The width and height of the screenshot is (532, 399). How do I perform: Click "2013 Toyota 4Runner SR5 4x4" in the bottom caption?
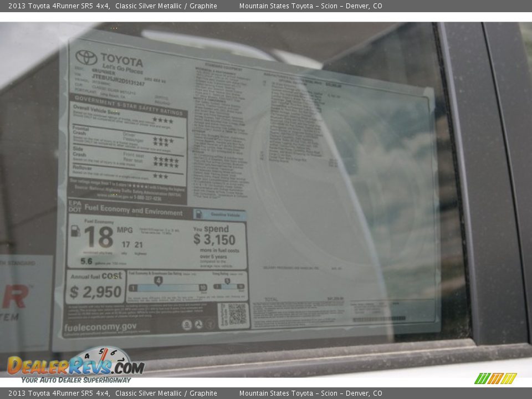(x=59, y=393)
